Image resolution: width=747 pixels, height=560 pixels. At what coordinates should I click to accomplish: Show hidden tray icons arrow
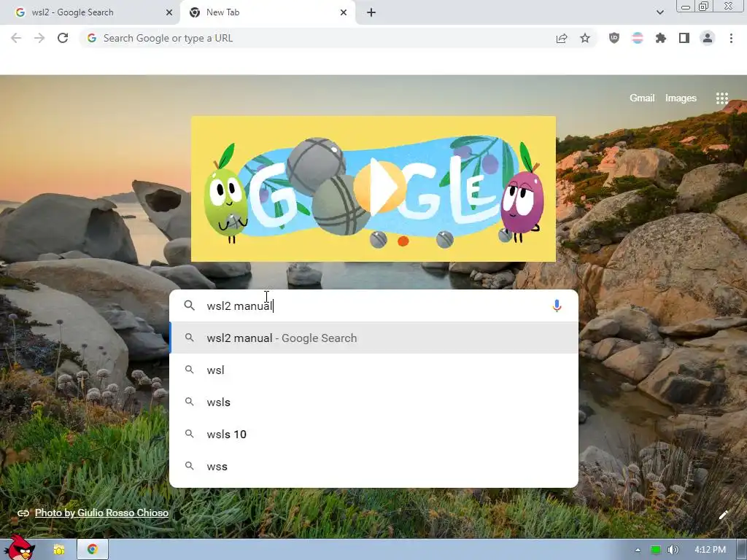point(638,550)
